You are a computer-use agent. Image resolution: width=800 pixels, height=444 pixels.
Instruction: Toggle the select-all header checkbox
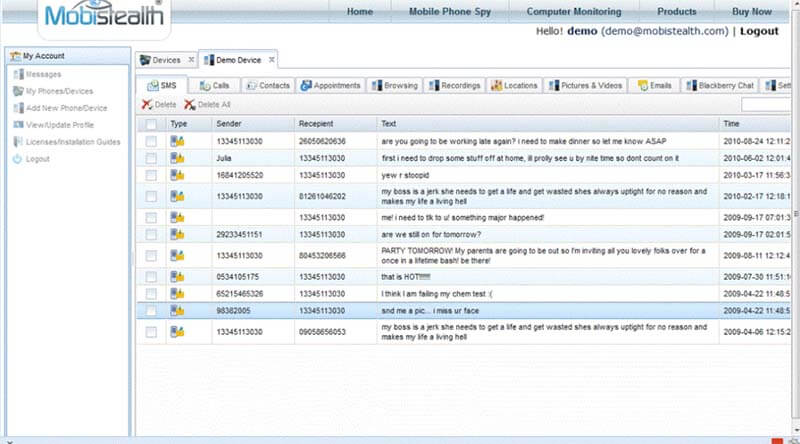tap(151, 124)
